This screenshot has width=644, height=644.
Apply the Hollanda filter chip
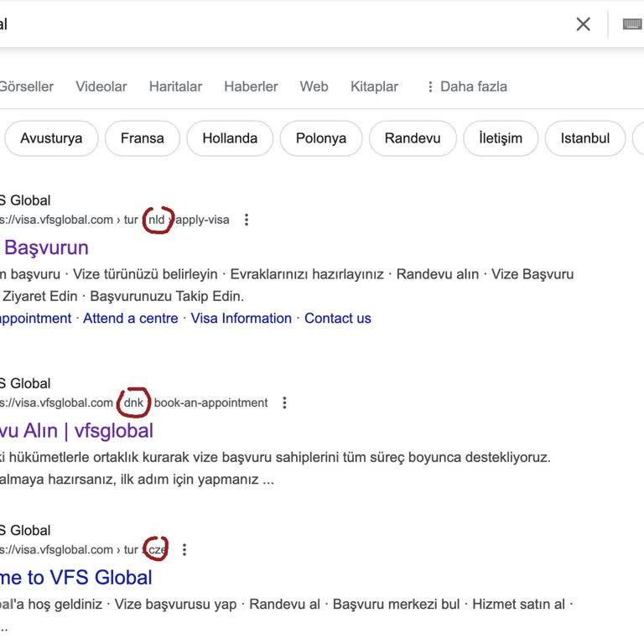230,138
